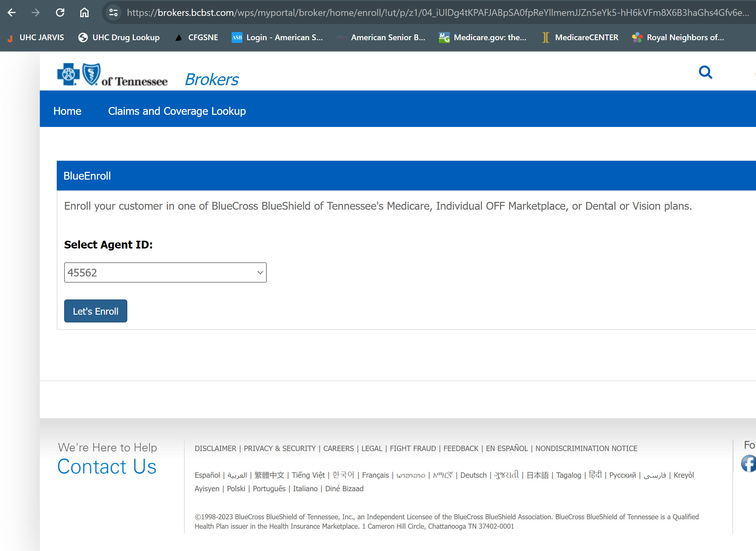Go back to the previous page
756x551 pixels.
(11, 12)
